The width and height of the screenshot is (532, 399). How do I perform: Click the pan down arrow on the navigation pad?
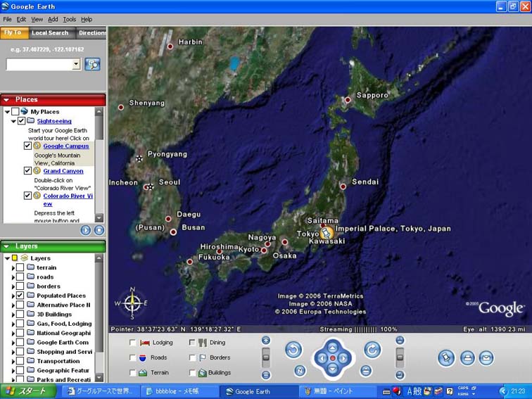332,369
